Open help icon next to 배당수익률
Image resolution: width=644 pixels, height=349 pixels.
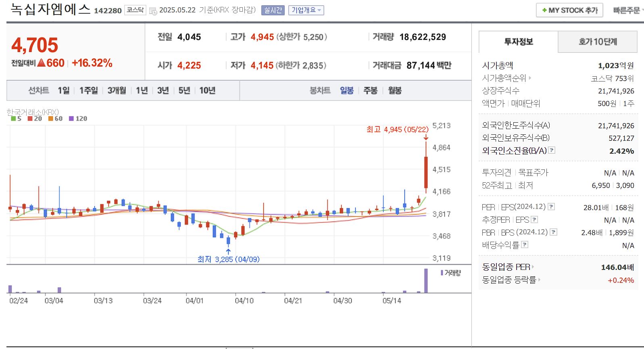pyautogui.click(x=525, y=245)
